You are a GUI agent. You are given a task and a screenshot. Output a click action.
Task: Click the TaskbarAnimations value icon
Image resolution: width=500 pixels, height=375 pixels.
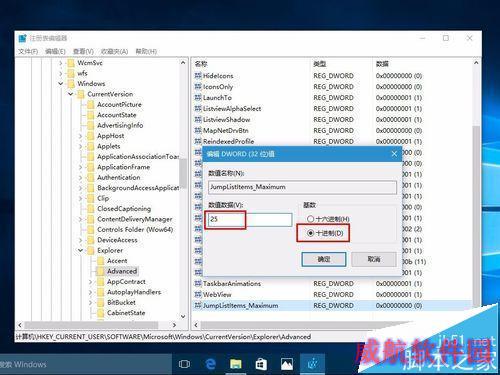198,284
